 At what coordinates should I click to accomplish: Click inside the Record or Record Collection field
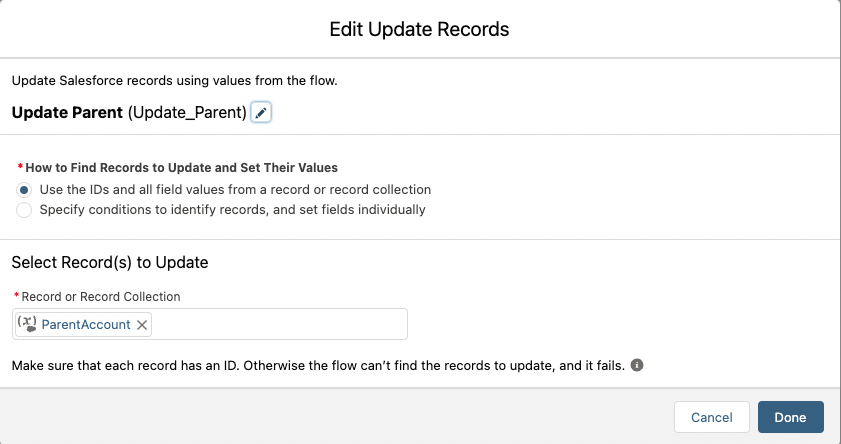280,324
